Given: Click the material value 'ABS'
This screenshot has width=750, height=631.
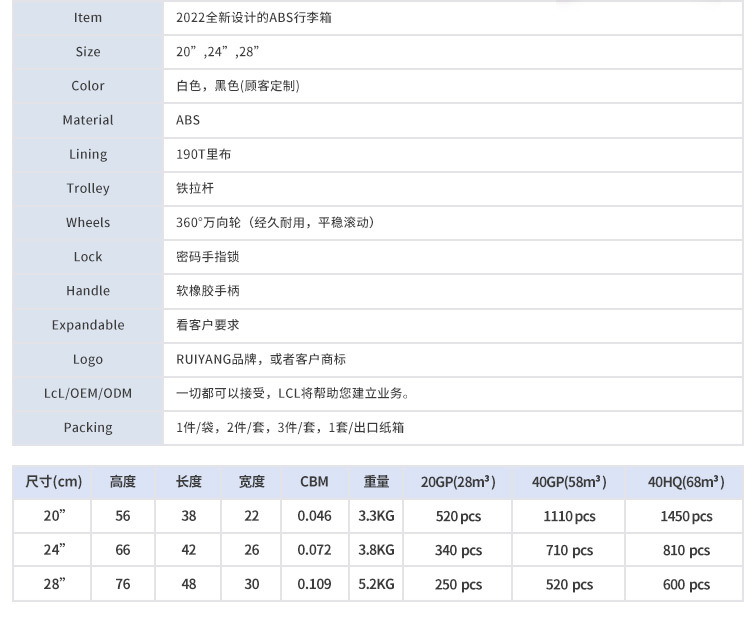Looking at the screenshot, I should coord(188,120).
